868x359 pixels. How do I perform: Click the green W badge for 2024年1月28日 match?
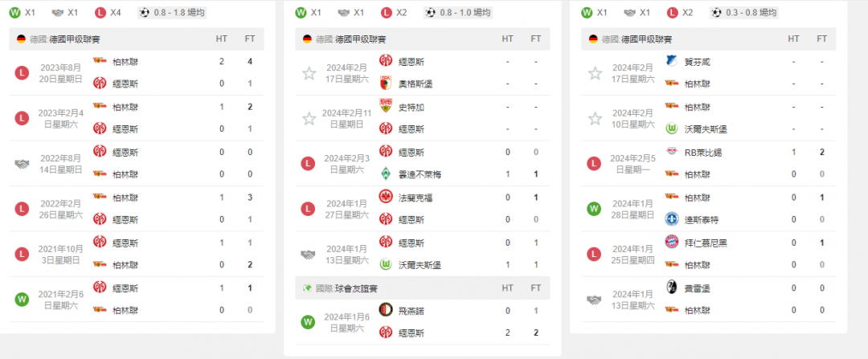(594, 209)
